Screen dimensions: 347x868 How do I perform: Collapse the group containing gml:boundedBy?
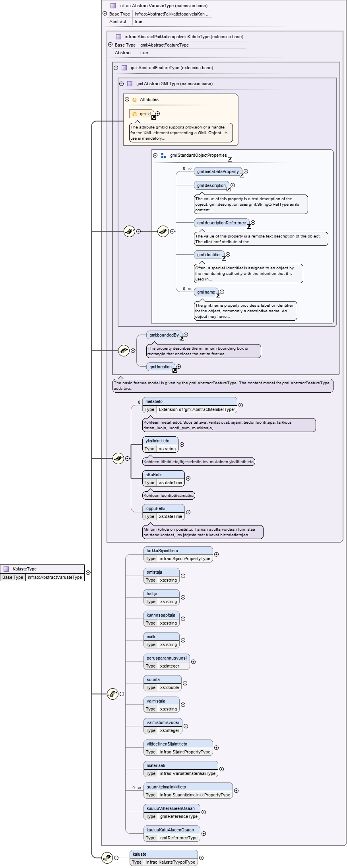click(133, 350)
